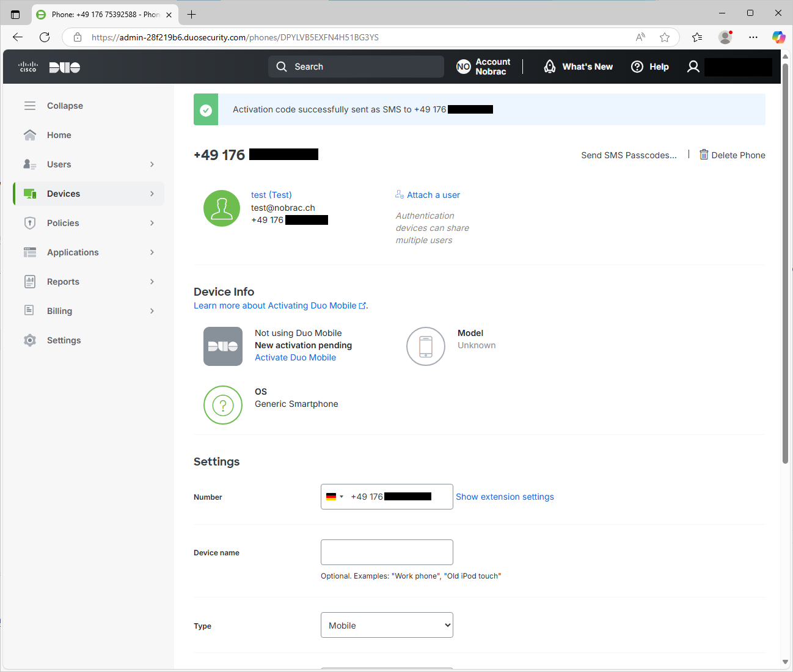The width and height of the screenshot is (793, 672).
Task: Click the Cisco Duo logo
Action: 49,67
